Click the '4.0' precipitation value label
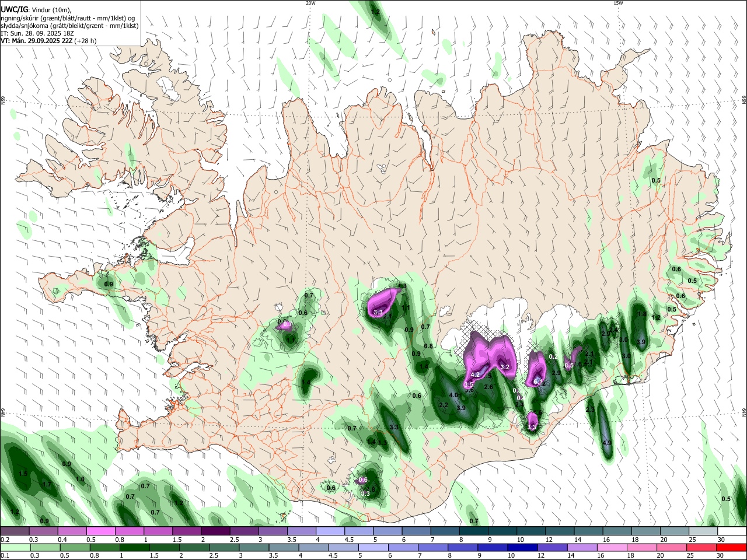This screenshot has width=747, height=560. (453, 395)
